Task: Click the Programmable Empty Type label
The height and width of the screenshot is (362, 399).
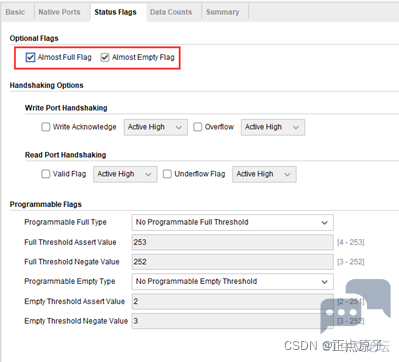Action: 70,282
